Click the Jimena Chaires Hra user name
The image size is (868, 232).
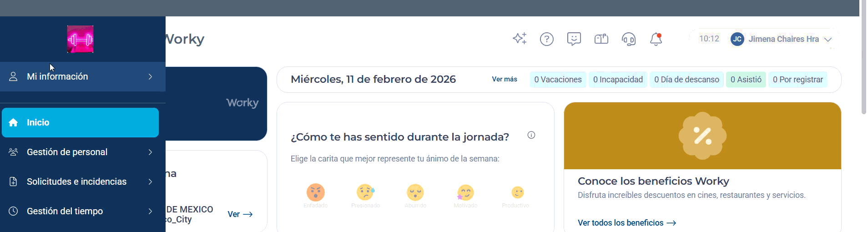click(x=784, y=39)
